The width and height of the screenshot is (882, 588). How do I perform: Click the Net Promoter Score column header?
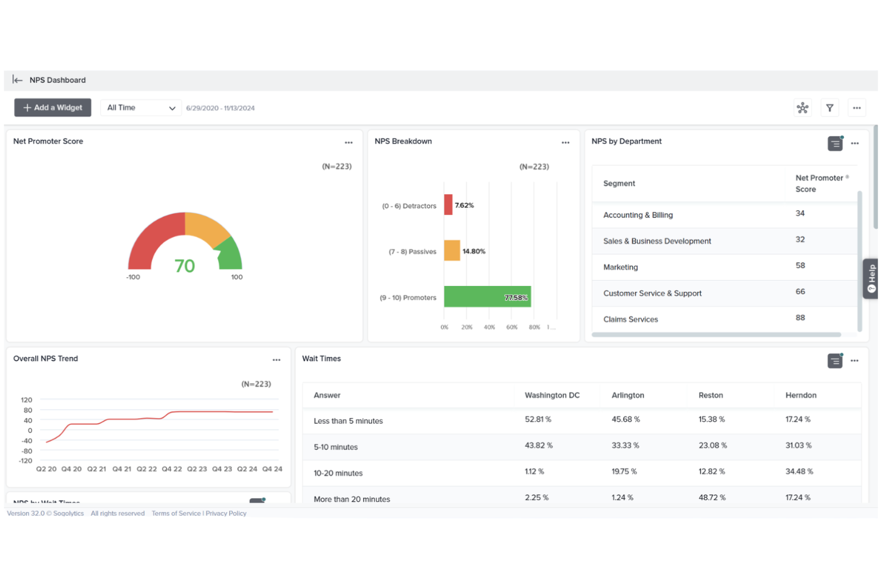(x=822, y=183)
